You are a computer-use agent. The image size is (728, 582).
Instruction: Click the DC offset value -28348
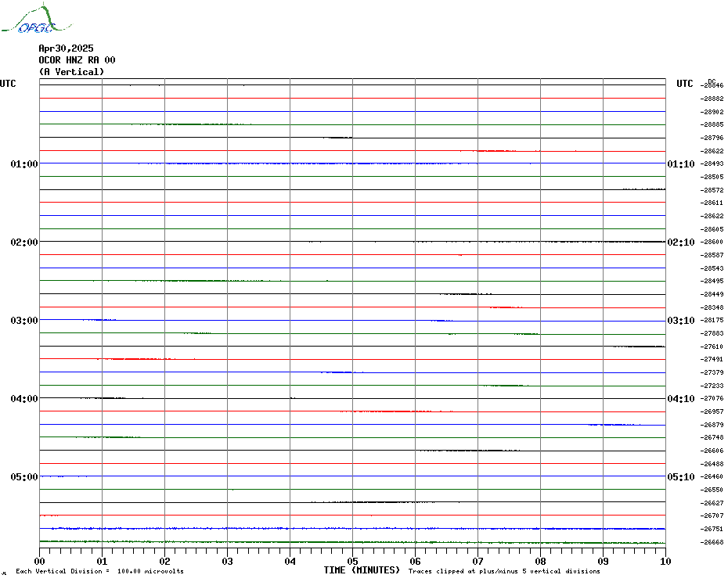tap(712, 307)
